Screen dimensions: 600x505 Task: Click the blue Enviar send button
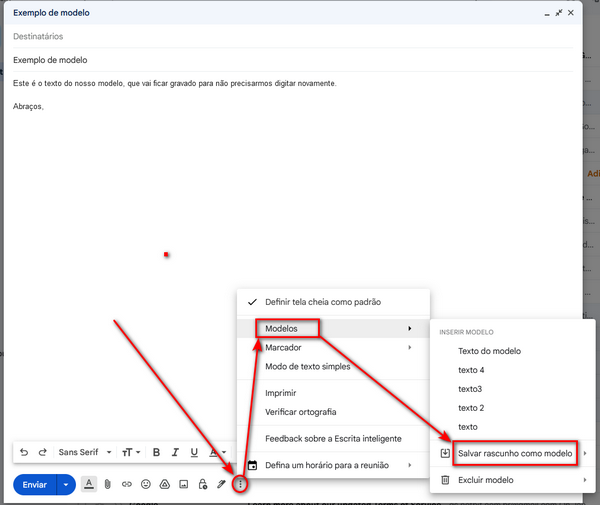tap(35, 485)
